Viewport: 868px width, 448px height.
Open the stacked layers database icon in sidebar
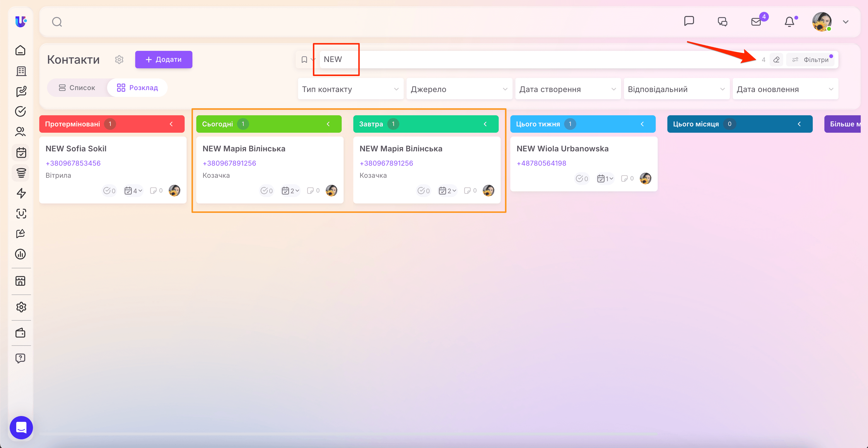coord(21,173)
